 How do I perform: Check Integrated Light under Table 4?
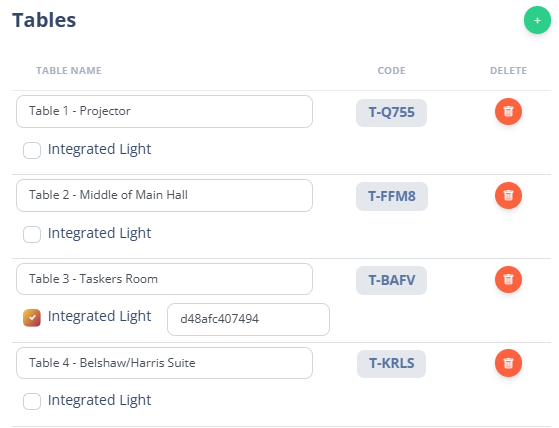point(32,402)
